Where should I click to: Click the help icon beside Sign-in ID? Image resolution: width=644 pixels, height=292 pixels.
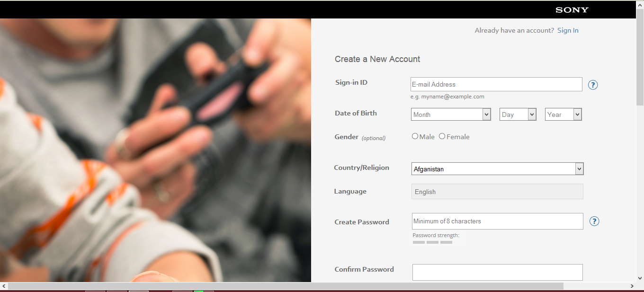click(593, 85)
